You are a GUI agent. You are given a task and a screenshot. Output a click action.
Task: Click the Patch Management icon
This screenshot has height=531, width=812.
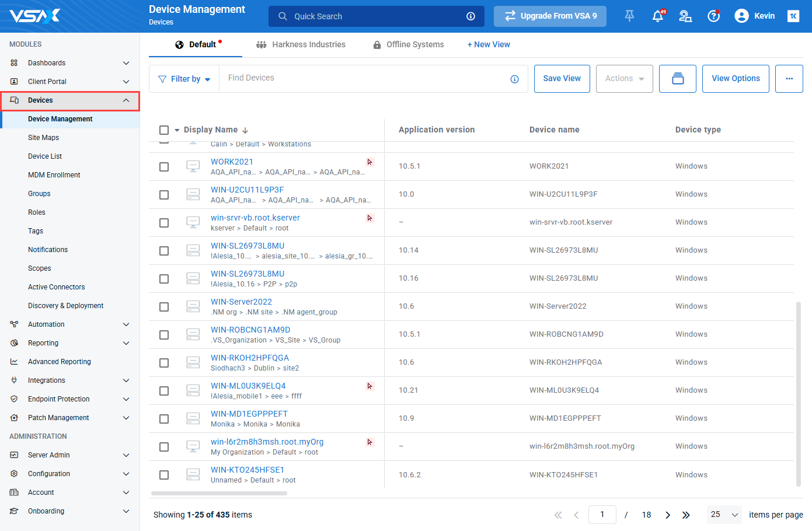[x=14, y=418]
